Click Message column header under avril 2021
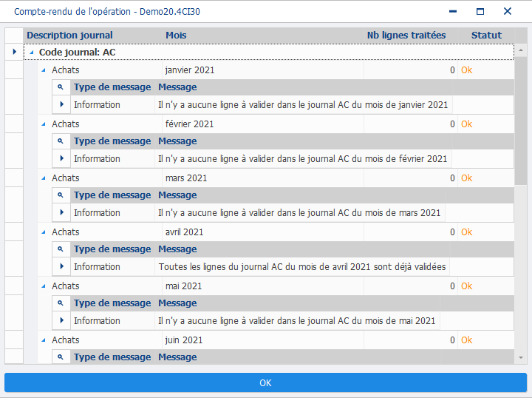Screen dimensions: 532x398 point(302,249)
